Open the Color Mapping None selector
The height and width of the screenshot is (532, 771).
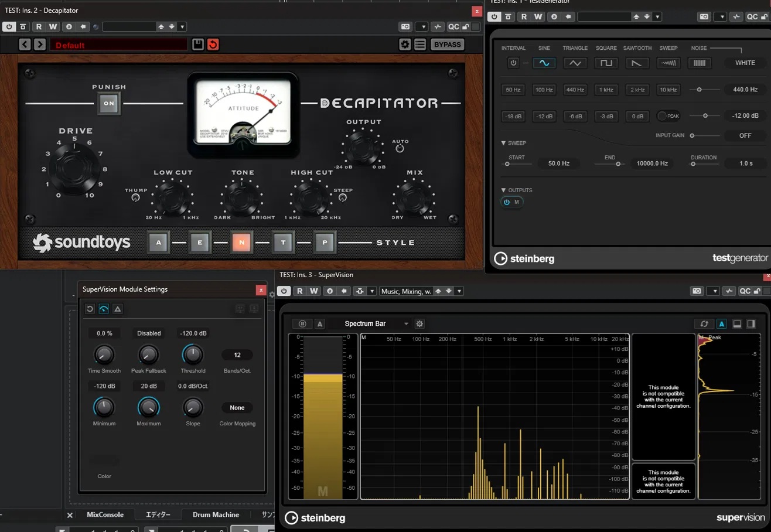[237, 408]
